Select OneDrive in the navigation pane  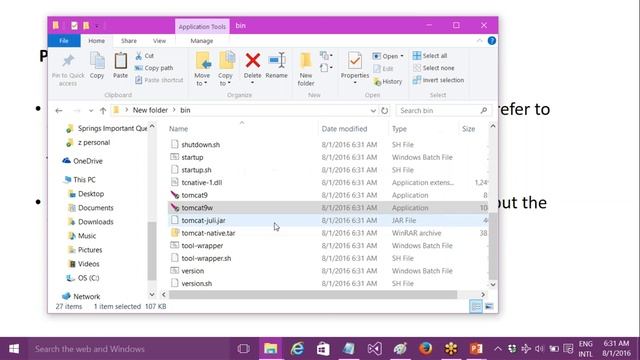pyautogui.click(x=83, y=161)
